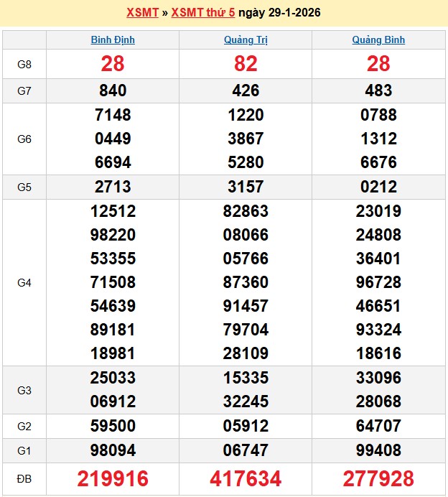Open the Quảng Bình province link

(x=378, y=40)
